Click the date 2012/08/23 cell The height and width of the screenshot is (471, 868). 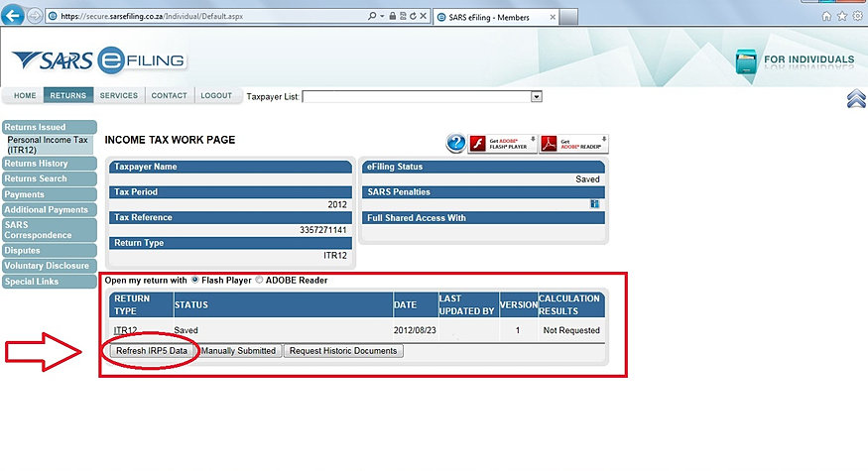point(415,330)
